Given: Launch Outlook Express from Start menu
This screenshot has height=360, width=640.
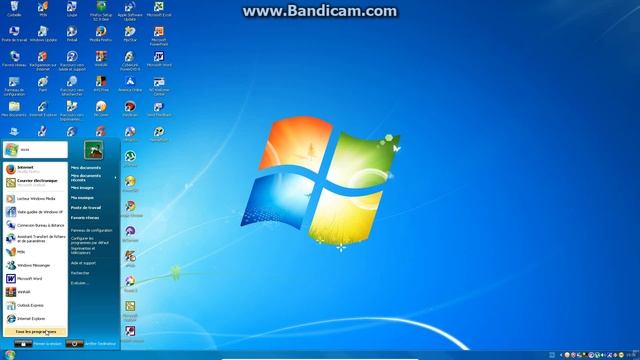Looking at the screenshot, I should 36,305.
